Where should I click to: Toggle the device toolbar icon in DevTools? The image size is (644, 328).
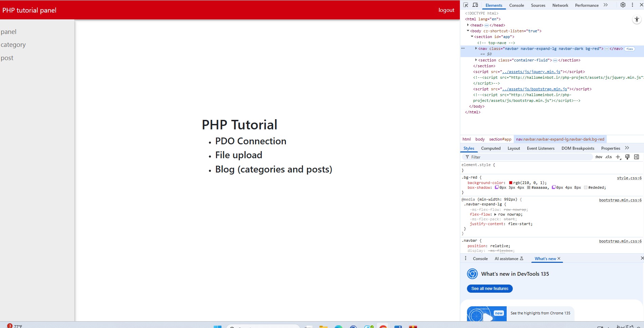[x=475, y=5]
